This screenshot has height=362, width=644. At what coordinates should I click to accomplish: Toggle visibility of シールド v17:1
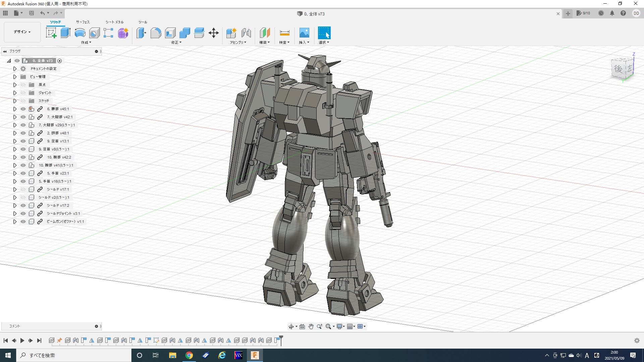23,189
